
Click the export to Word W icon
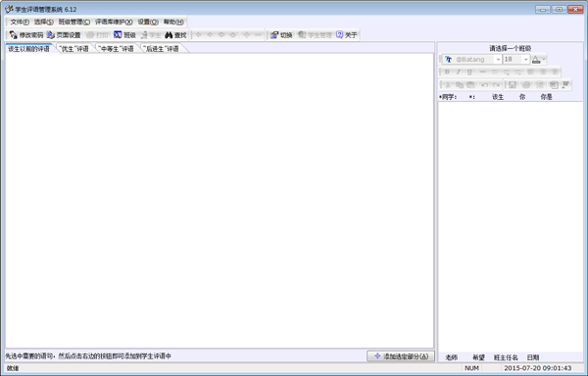coord(565,84)
